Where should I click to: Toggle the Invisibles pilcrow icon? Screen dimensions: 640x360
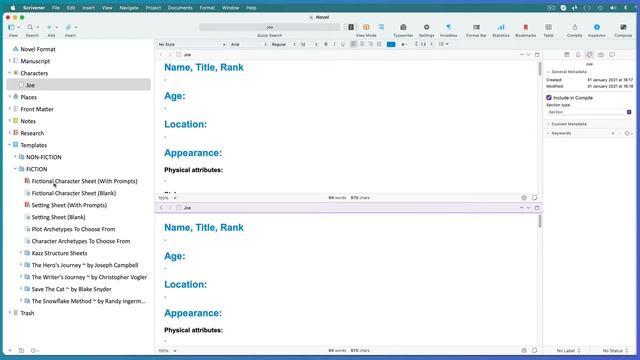point(448,27)
